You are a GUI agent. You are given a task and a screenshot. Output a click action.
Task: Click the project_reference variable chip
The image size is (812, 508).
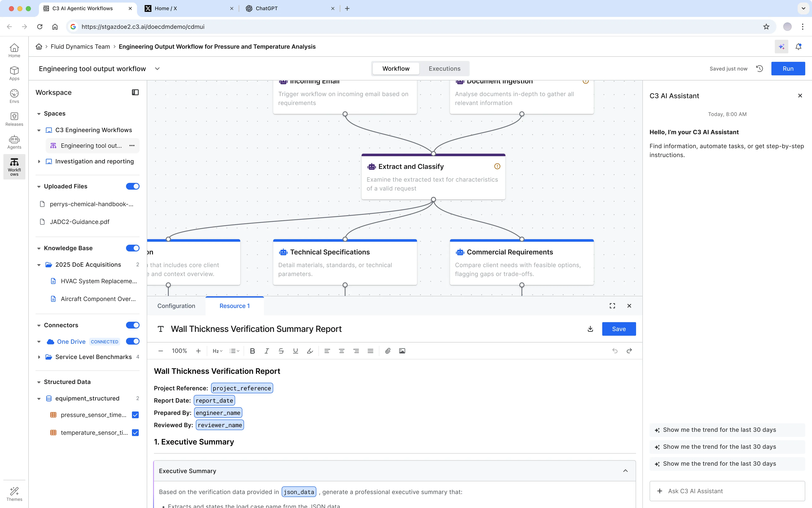(x=242, y=388)
